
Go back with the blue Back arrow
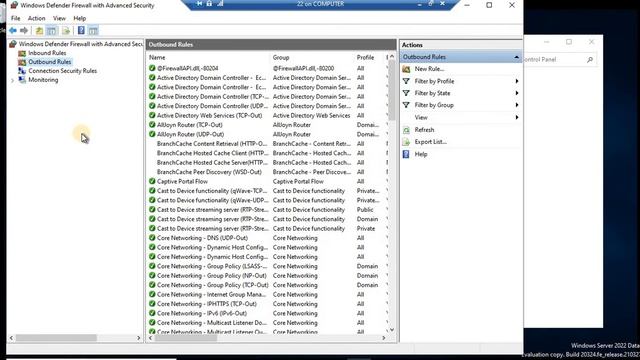(13, 31)
